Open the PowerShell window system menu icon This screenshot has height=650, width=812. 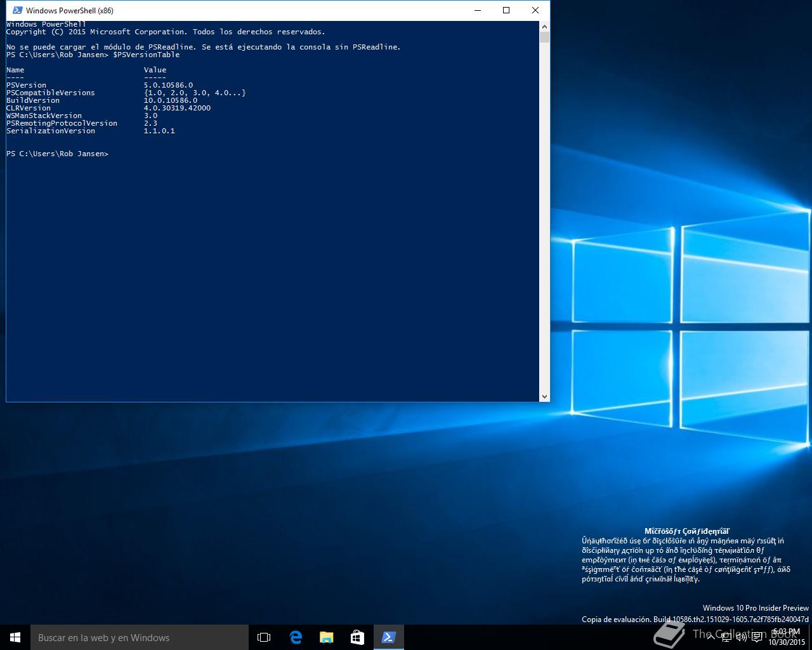[17, 10]
